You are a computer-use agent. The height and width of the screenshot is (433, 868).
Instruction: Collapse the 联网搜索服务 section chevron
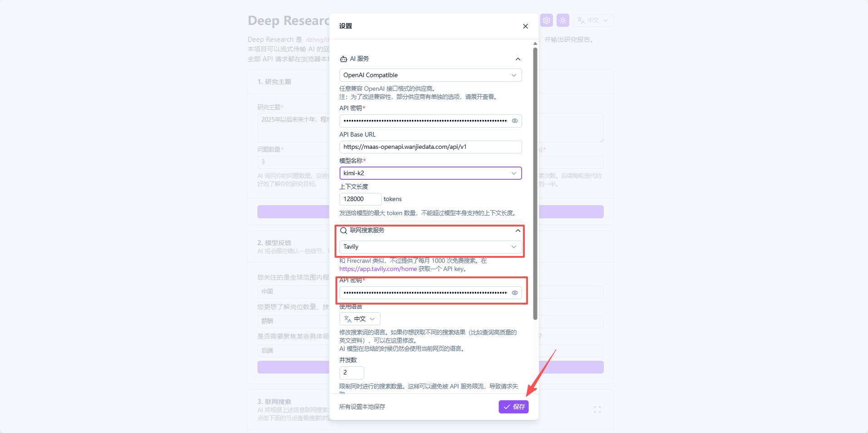click(518, 231)
